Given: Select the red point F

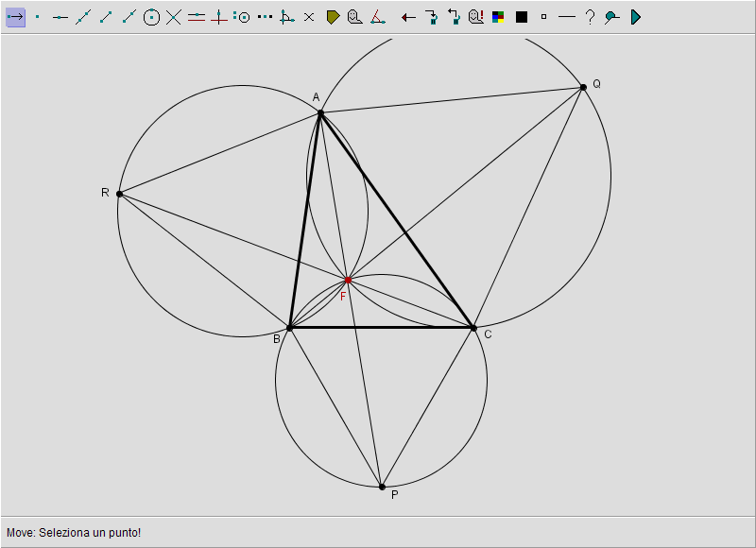Looking at the screenshot, I should click(x=348, y=280).
